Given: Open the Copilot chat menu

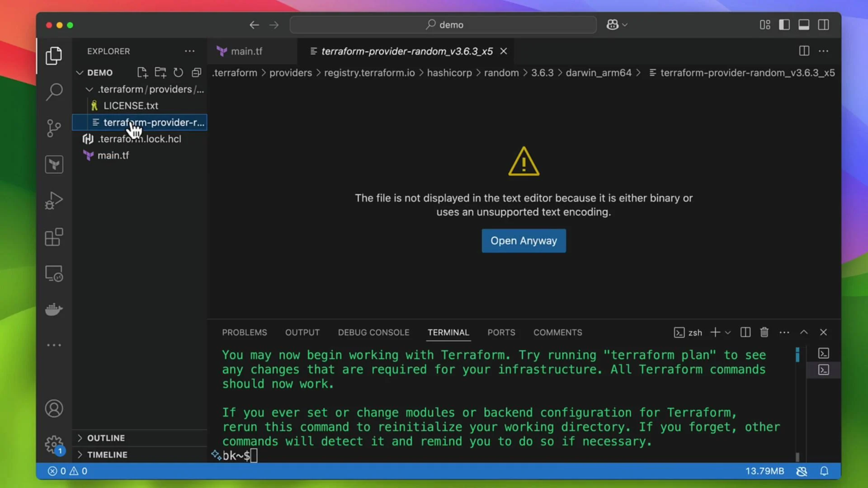Looking at the screenshot, I should [617, 25].
